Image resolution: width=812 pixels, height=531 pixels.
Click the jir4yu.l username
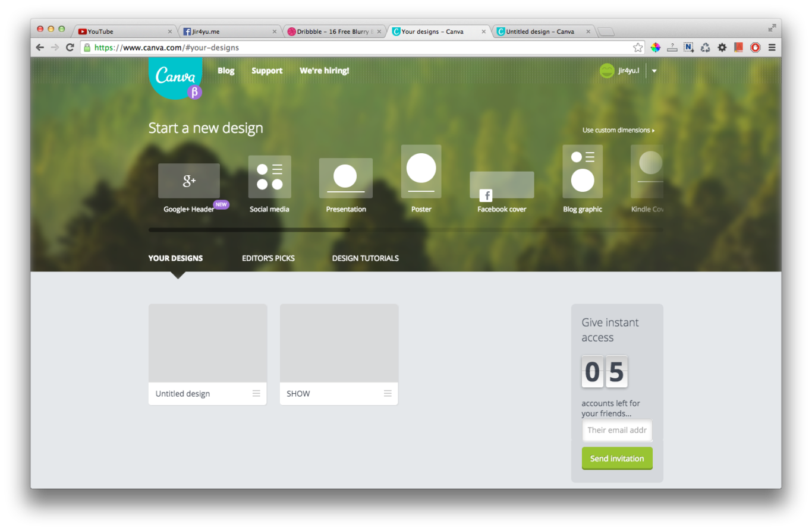point(628,71)
